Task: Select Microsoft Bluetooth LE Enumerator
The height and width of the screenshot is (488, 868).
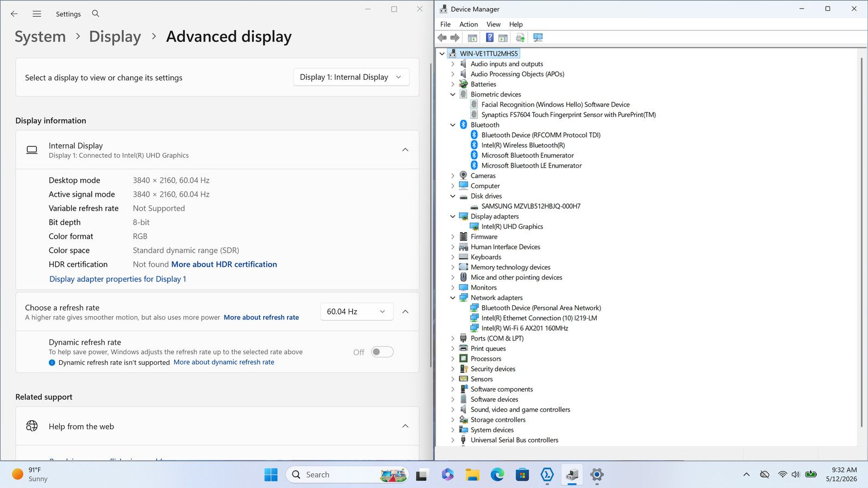Action: pos(532,165)
